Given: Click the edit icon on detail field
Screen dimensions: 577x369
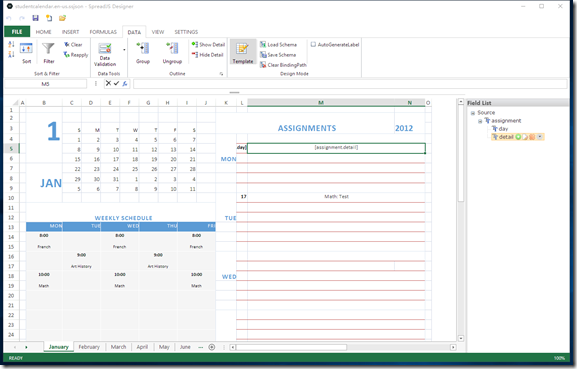Looking at the screenshot, I should point(525,137).
